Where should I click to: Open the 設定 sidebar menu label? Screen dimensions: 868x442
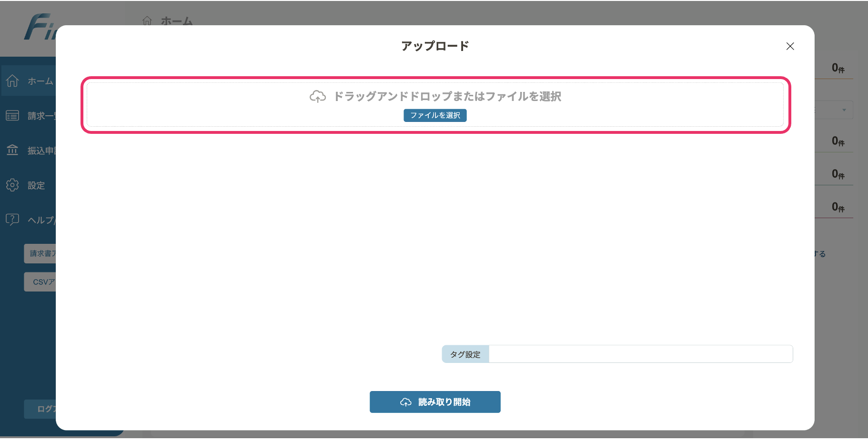coord(36,186)
